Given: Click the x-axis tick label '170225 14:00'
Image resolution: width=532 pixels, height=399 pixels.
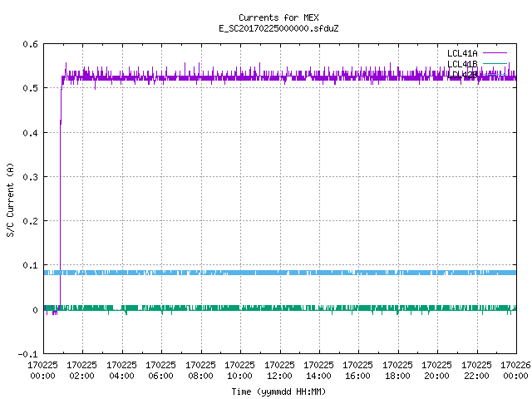Looking at the screenshot, I should click(x=318, y=371).
